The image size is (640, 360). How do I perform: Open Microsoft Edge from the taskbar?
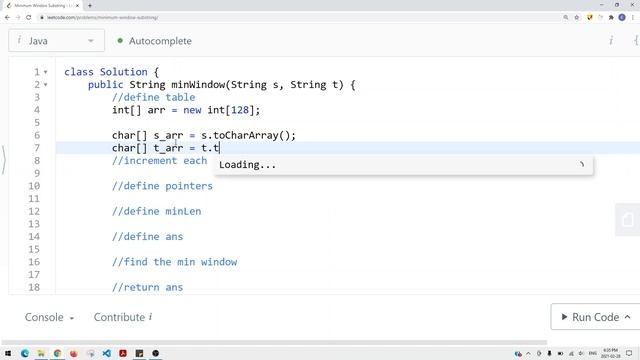(25, 353)
